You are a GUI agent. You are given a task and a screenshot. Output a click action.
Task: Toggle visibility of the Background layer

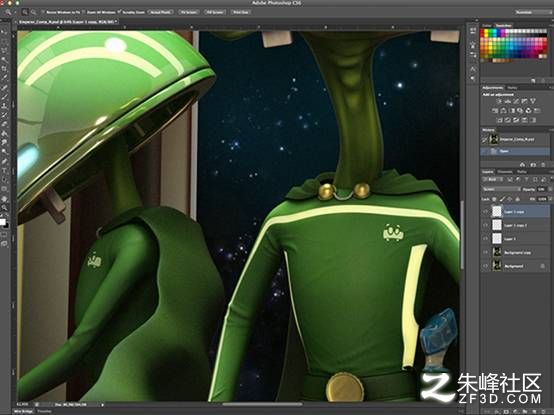[x=485, y=266]
